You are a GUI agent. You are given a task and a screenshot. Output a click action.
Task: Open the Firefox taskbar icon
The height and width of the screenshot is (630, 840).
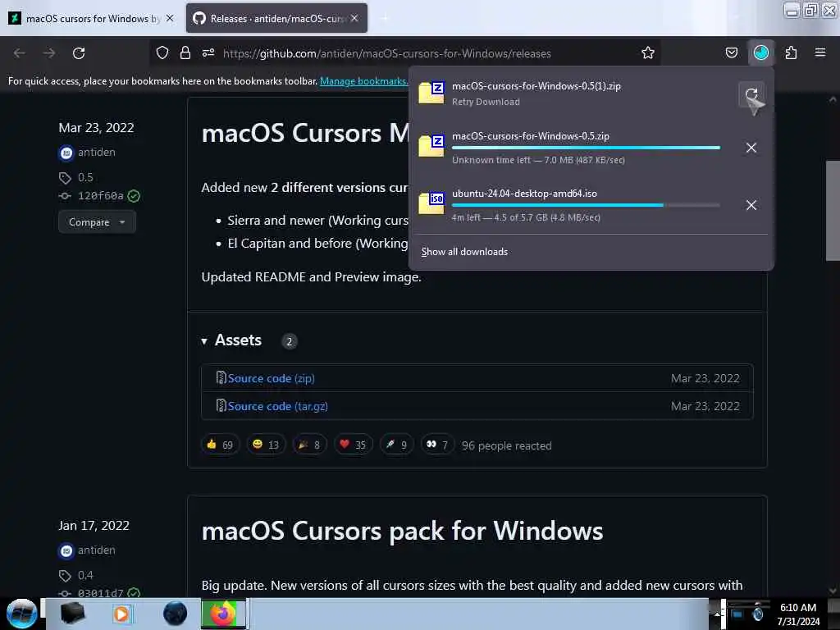click(x=223, y=614)
